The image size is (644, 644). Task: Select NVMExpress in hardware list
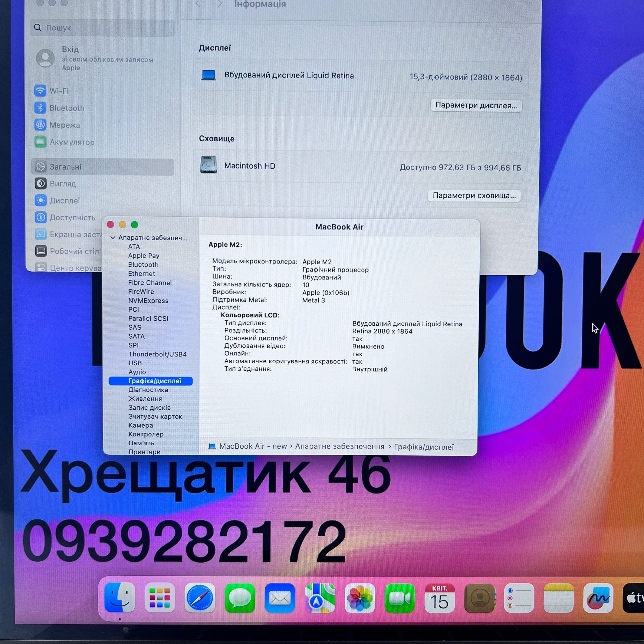coord(148,301)
